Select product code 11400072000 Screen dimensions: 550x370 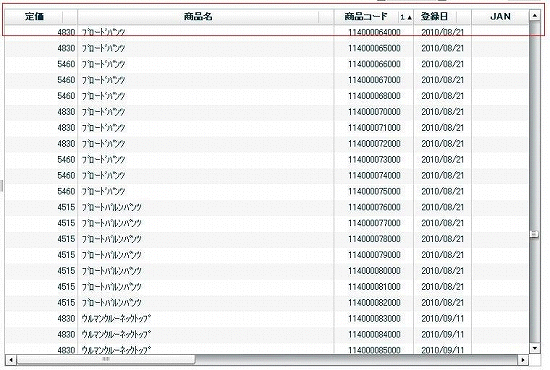[374, 143]
